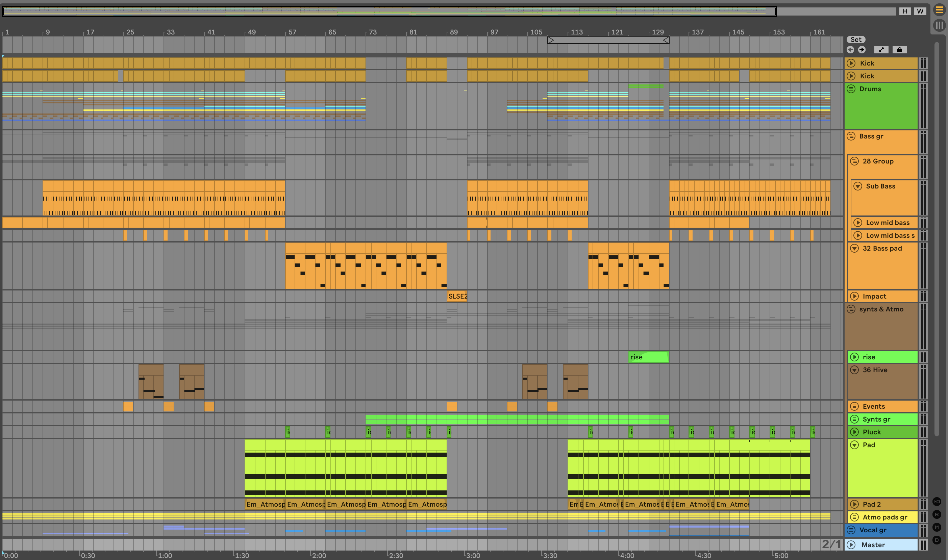Image resolution: width=948 pixels, height=560 pixels.
Task: Click the loop brace in the timeline
Action: pos(608,40)
